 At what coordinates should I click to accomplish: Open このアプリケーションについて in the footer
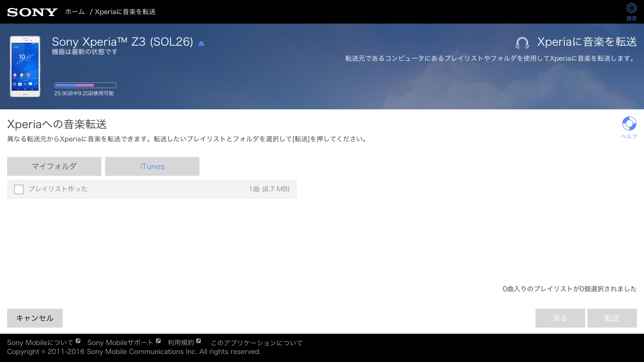tap(256, 343)
